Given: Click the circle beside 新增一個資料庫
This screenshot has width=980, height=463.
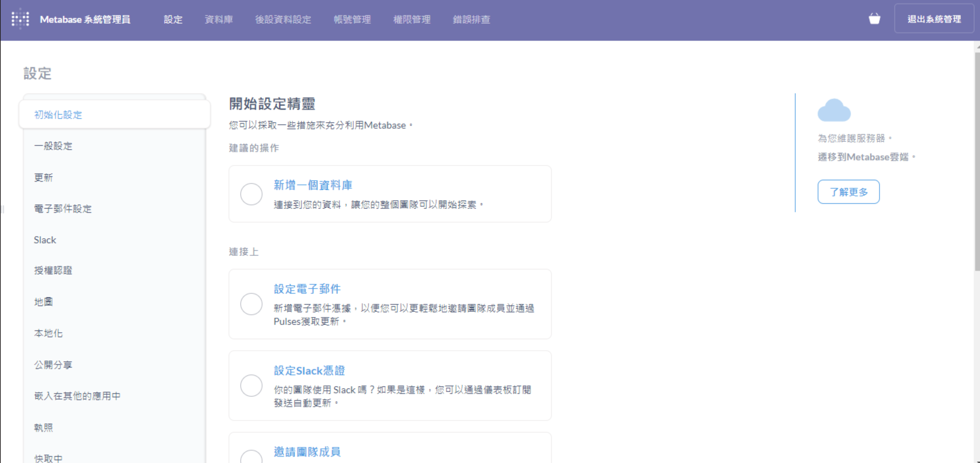Looking at the screenshot, I should [251, 194].
